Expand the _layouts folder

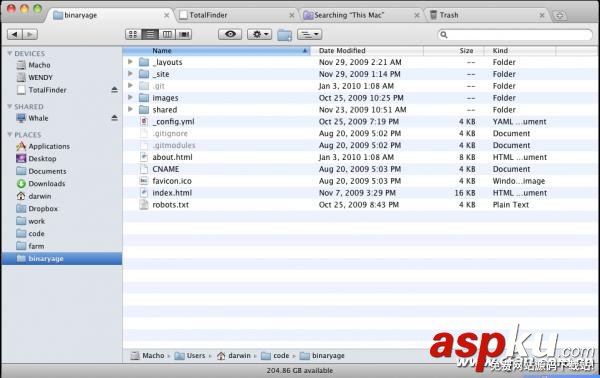[130, 62]
